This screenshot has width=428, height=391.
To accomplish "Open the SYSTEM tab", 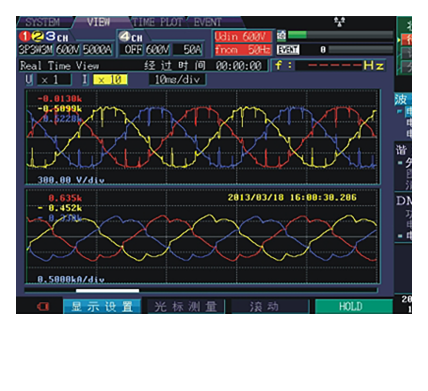I will (x=43, y=22).
